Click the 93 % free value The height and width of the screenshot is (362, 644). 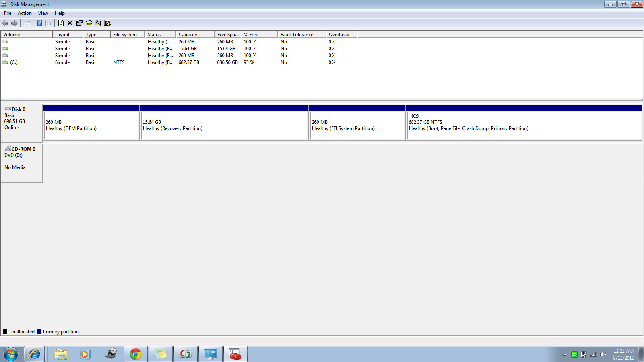click(x=249, y=62)
